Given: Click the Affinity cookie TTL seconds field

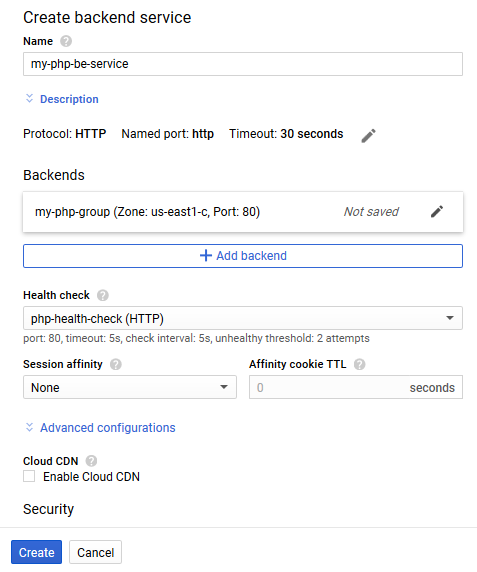Looking at the screenshot, I should coord(356,387).
